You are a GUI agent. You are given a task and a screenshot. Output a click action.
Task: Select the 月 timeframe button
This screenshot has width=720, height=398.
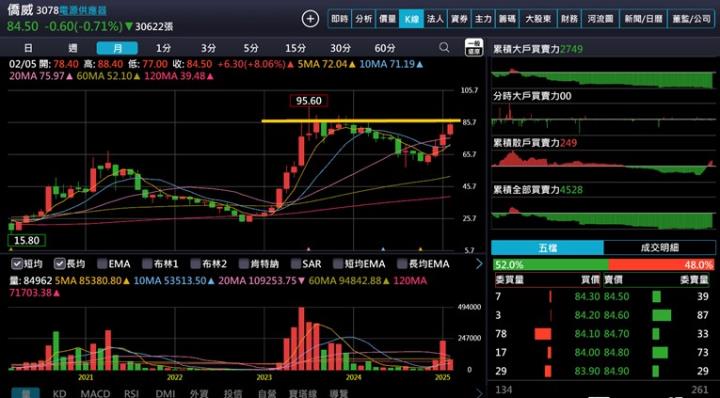tap(117, 48)
